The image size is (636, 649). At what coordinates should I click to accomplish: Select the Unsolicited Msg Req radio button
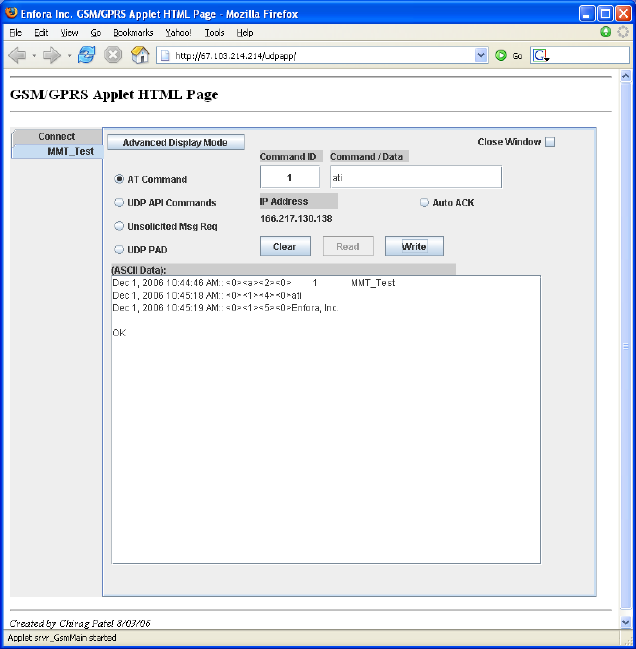click(x=119, y=226)
